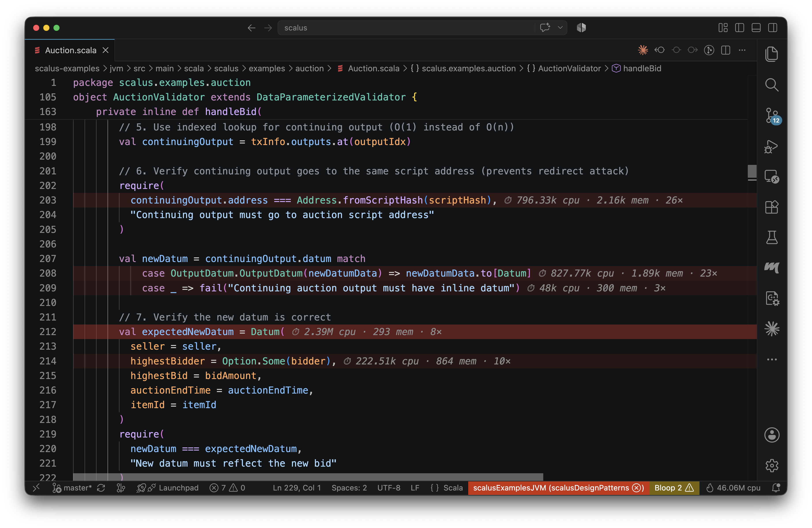Image resolution: width=812 pixels, height=528 pixels.
Task: Open the Claude starburst panel in sidebar
Action: coord(771,329)
